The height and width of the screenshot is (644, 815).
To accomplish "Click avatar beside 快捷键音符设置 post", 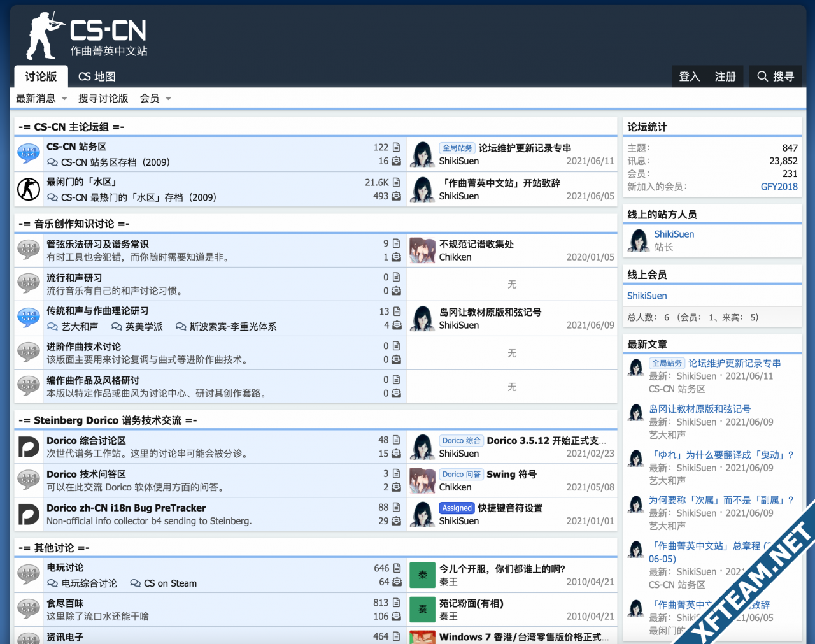I will tap(422, 514).
